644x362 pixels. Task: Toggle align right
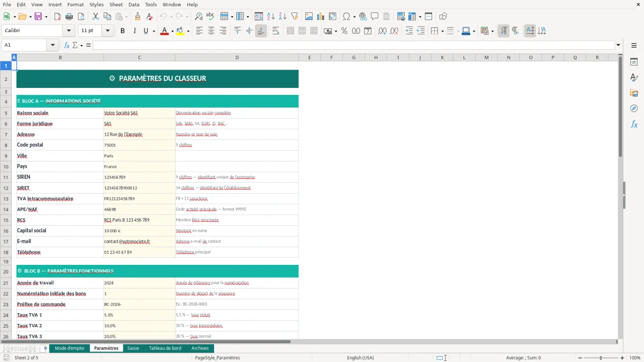point(223,31)
